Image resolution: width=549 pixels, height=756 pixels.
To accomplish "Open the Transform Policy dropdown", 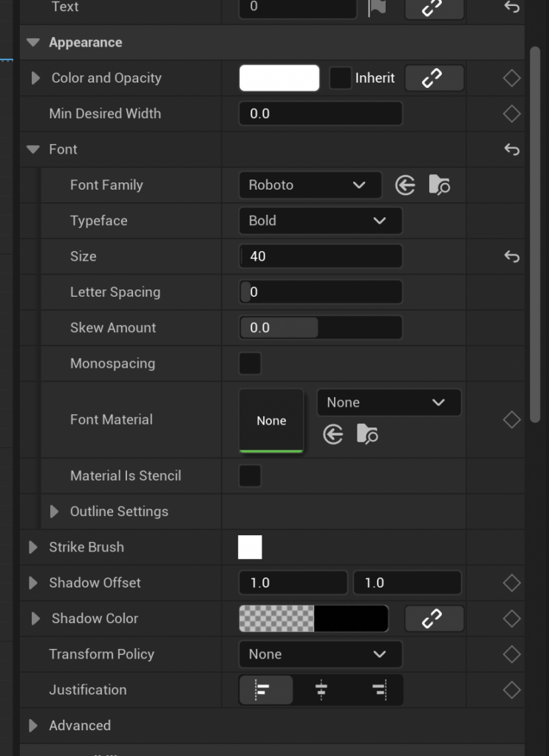I will coord(320,654).
